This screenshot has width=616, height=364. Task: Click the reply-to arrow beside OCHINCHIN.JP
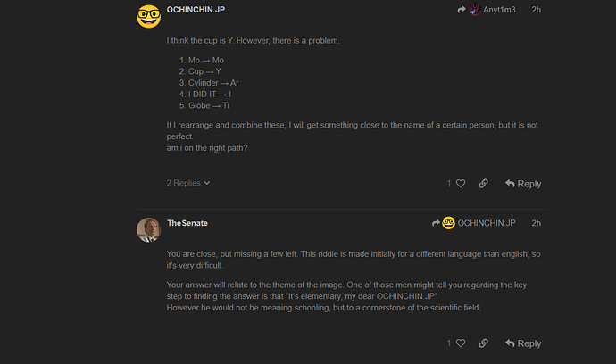point(436,223)
